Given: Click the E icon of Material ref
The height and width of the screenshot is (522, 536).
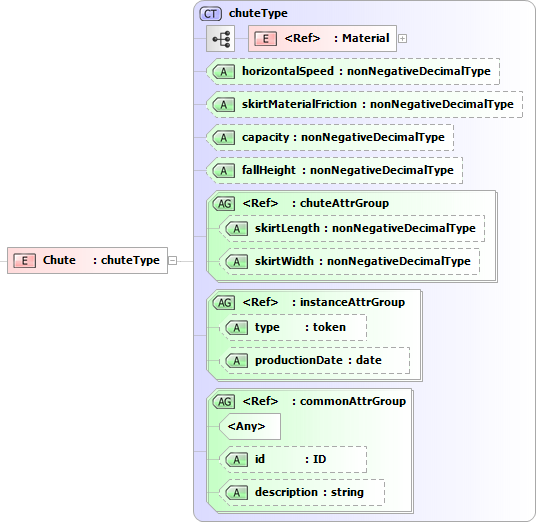Looking at the screenshot, I should pos(265,38).
